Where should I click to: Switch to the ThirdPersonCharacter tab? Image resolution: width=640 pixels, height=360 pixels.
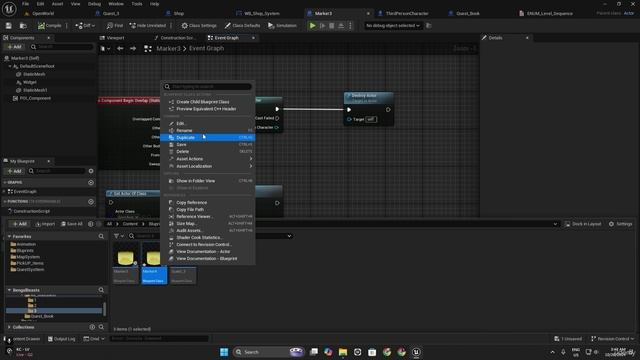[x=407, y=13]
